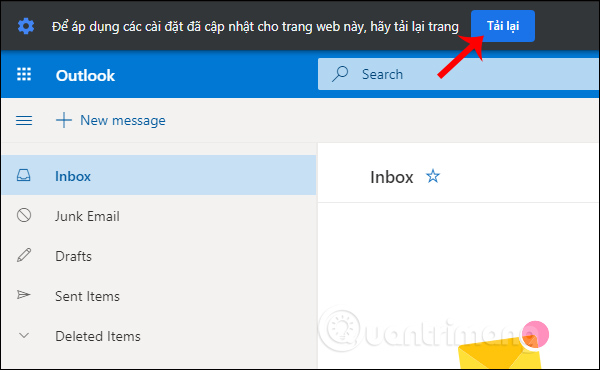Compose with the New message button
Image resolution: width=600 pixels, height=370 pixels.
point(111,120)
